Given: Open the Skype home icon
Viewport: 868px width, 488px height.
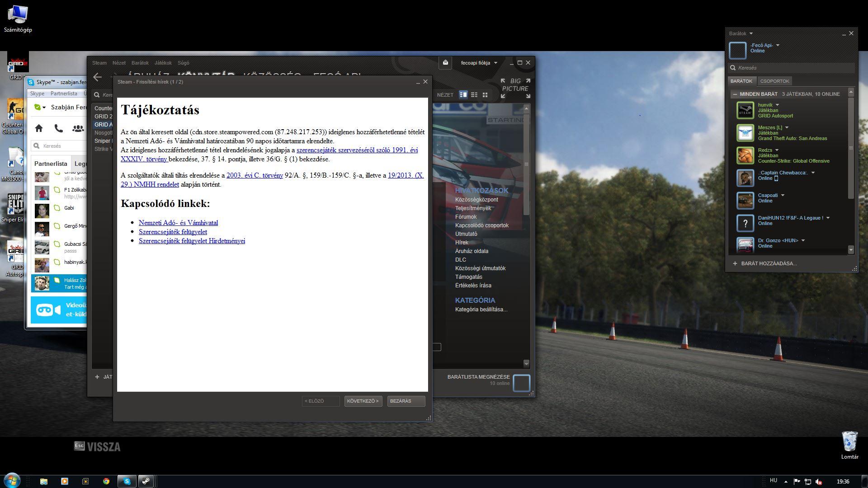Looking at the screenshot, I should (39, 128).
